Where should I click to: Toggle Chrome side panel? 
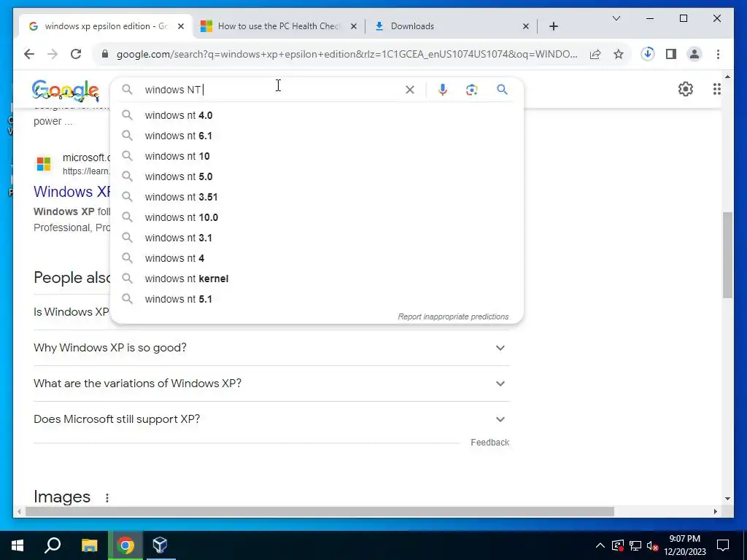click(x=671, y=54)
